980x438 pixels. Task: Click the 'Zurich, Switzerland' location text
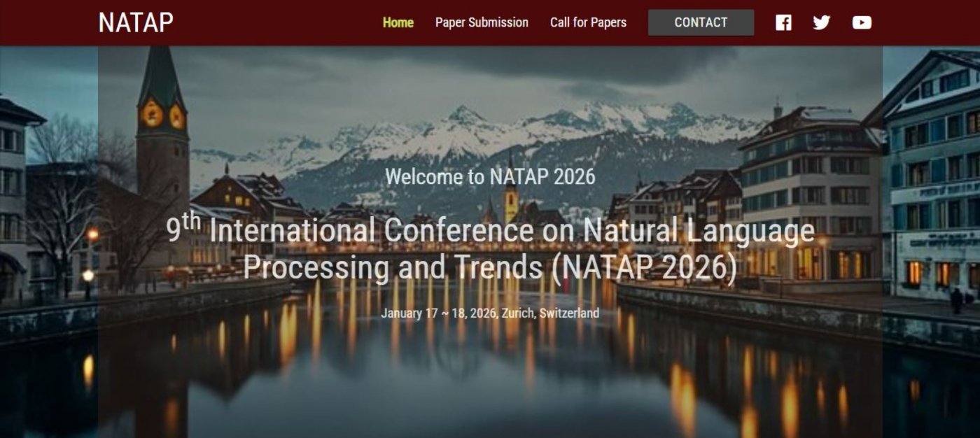(x=549, y=313)
